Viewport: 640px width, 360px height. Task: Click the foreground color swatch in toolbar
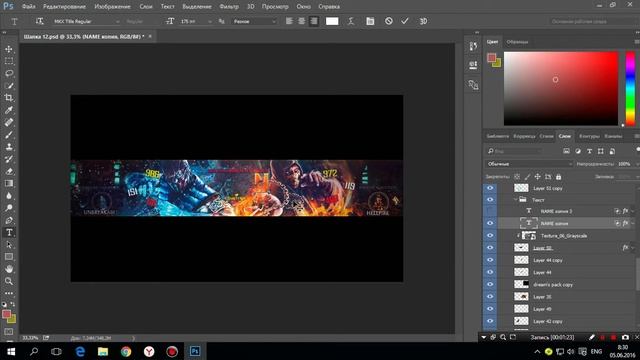coord(6,314)
